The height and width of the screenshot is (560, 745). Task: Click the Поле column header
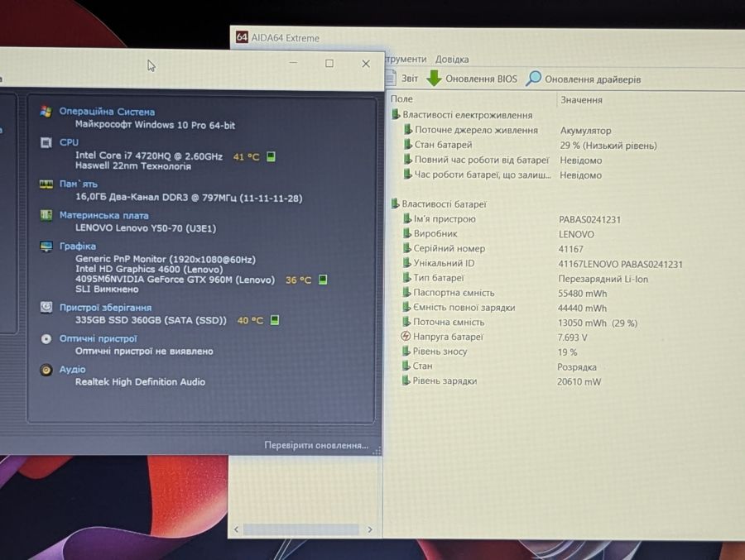(x=401, y=98)
